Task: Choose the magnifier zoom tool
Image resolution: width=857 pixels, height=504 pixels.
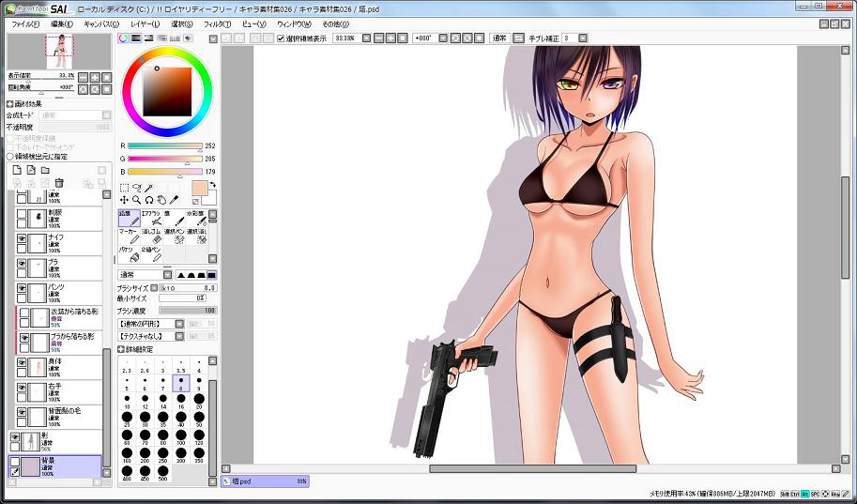Action: click(x=136, y=200)
